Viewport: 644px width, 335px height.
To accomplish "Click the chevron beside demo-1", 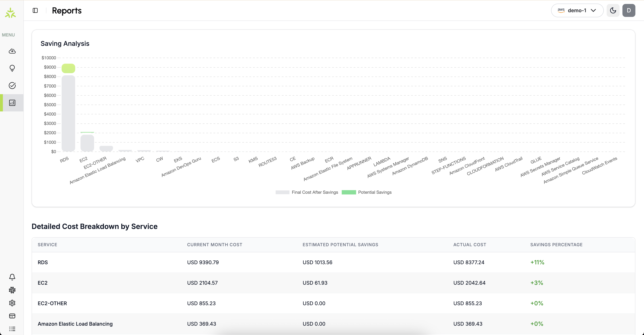I will 594,10.
